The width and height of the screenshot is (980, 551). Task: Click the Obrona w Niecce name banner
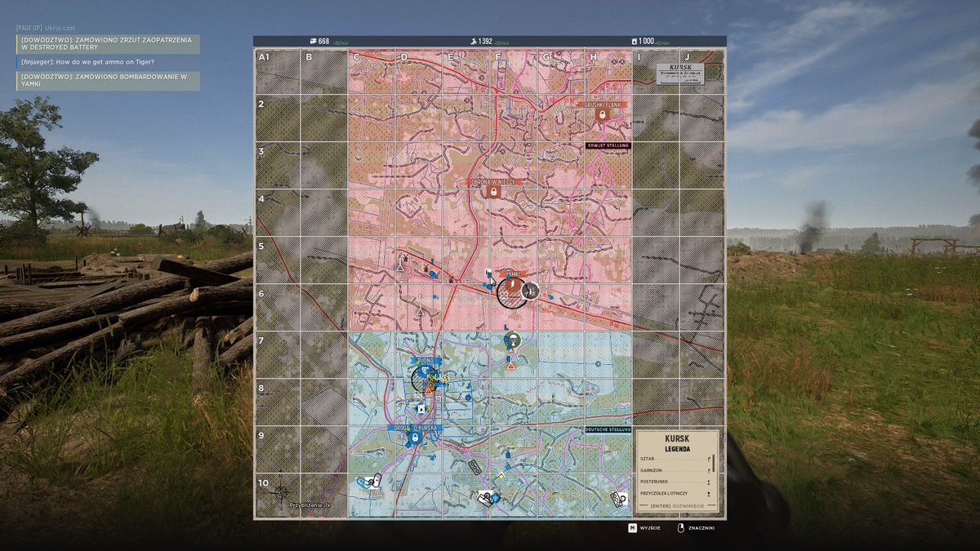(x=492, y=181)
